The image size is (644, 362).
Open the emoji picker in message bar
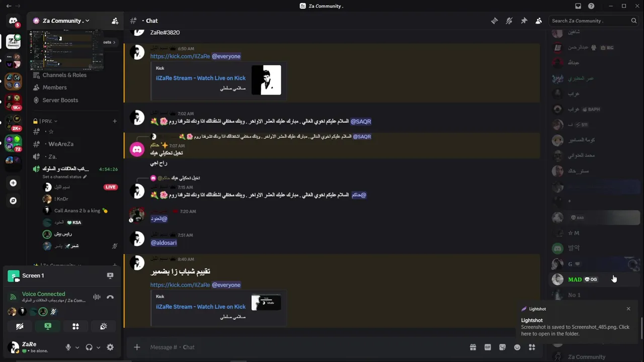click(517, 347)
